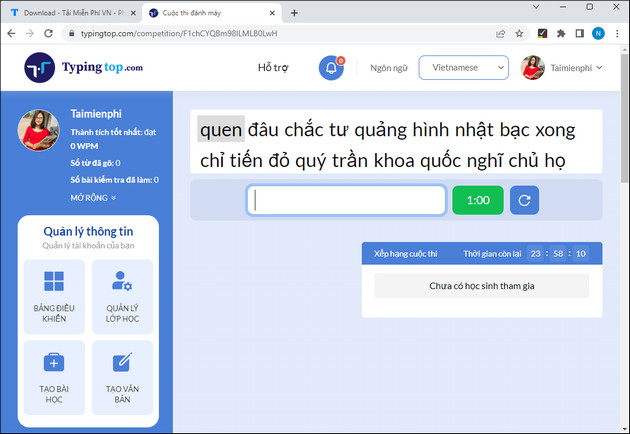This screenshot has width=630, height=434.
Task: Click Thời gian còn lại label
Action: click(x=492, y=254)
